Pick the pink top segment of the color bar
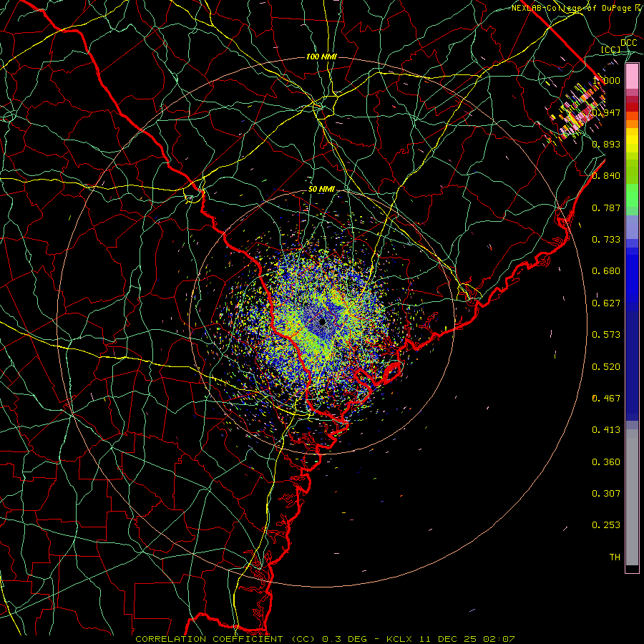644x644 pixels. 632,77
